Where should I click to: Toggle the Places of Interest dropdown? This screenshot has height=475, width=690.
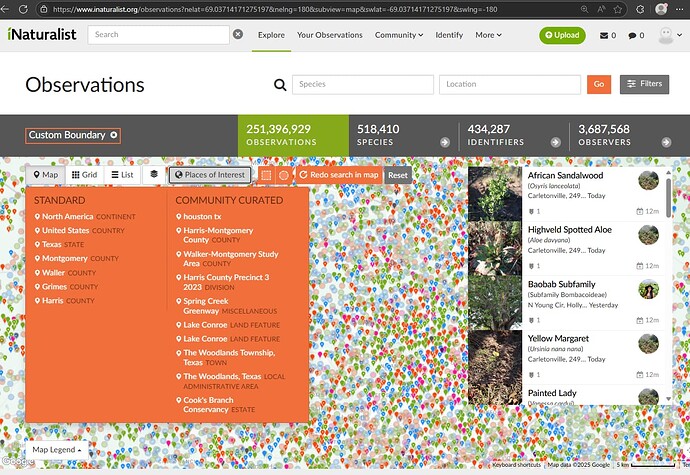[210, 175]
